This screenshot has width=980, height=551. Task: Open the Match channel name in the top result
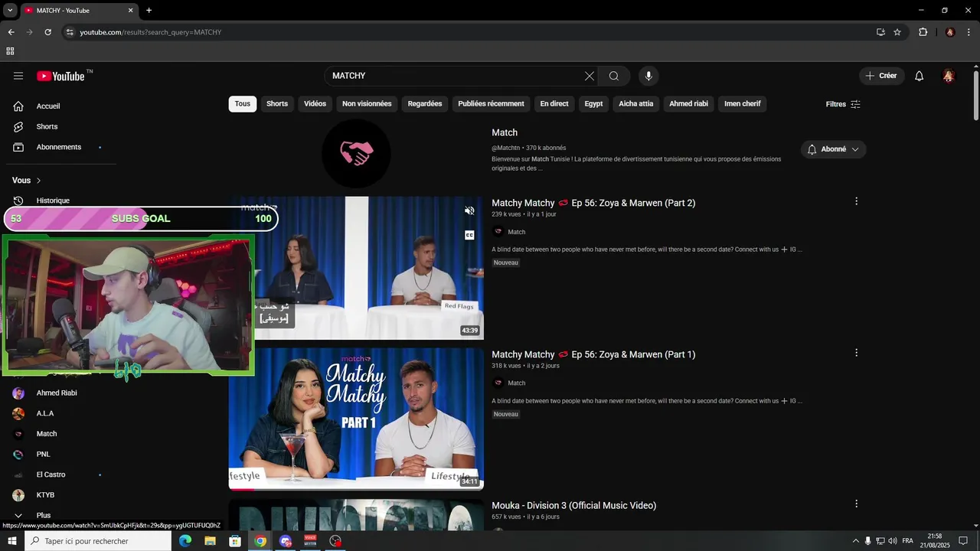coord(505,132)
